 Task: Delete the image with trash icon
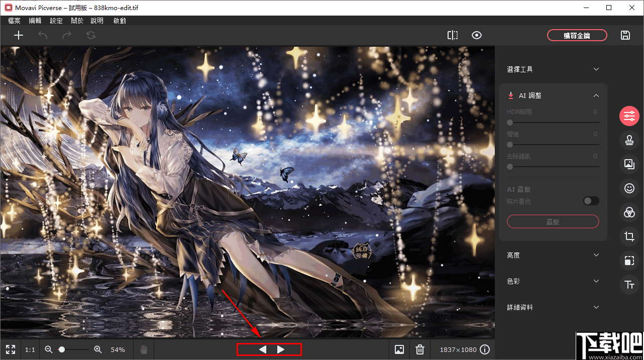[420, 349]
